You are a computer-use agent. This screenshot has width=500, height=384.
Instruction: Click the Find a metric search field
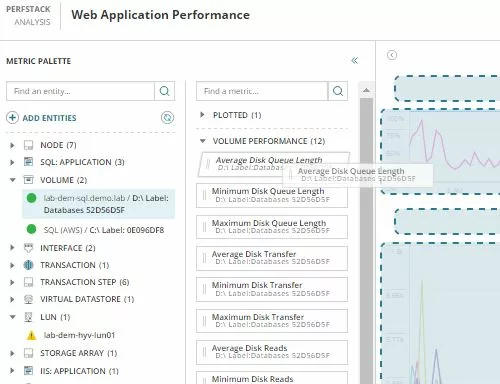click(262, 91)
